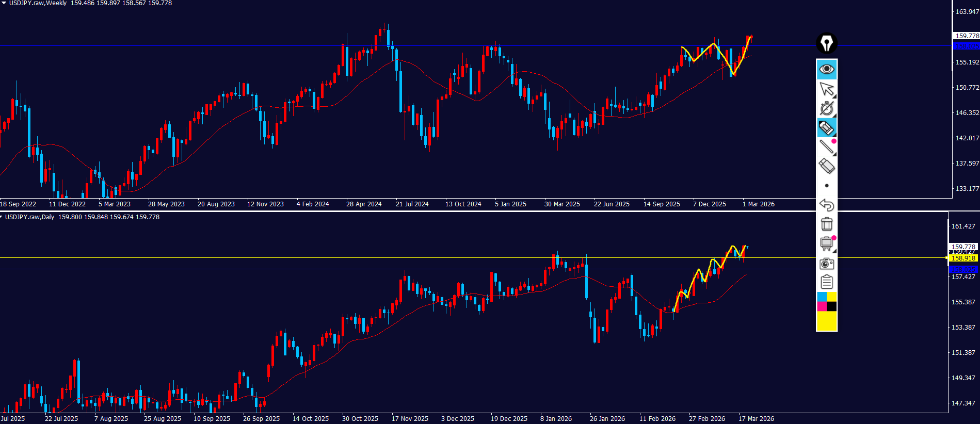The image size is (980, 424).
Task: Click the yellow 158.918 price label
Action: tap(963, 258)
